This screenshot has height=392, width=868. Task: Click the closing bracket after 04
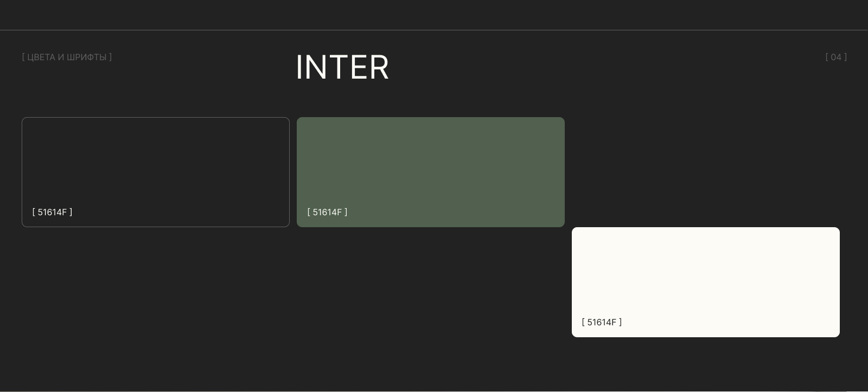click(x=845, y=57)
